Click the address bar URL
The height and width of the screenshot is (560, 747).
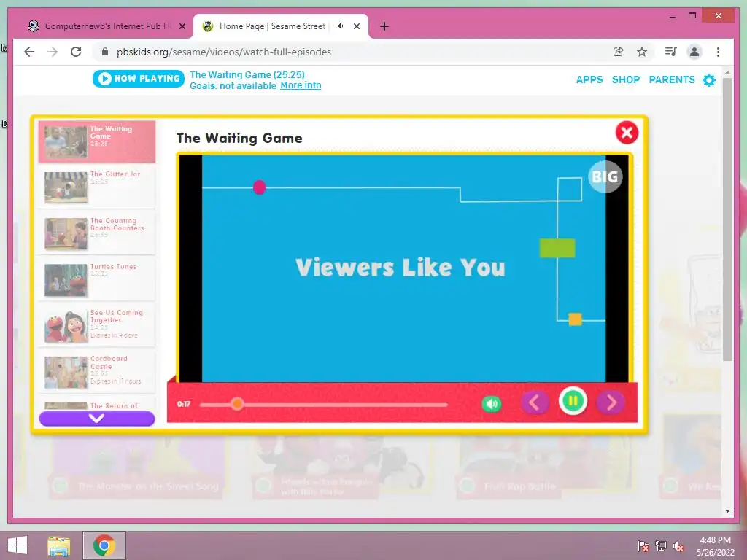[224, 52]
